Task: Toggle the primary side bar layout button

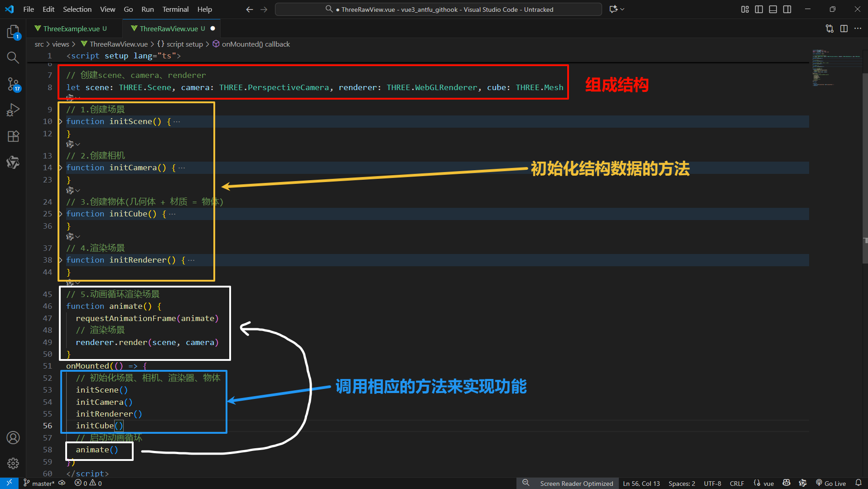Action: 759,10
